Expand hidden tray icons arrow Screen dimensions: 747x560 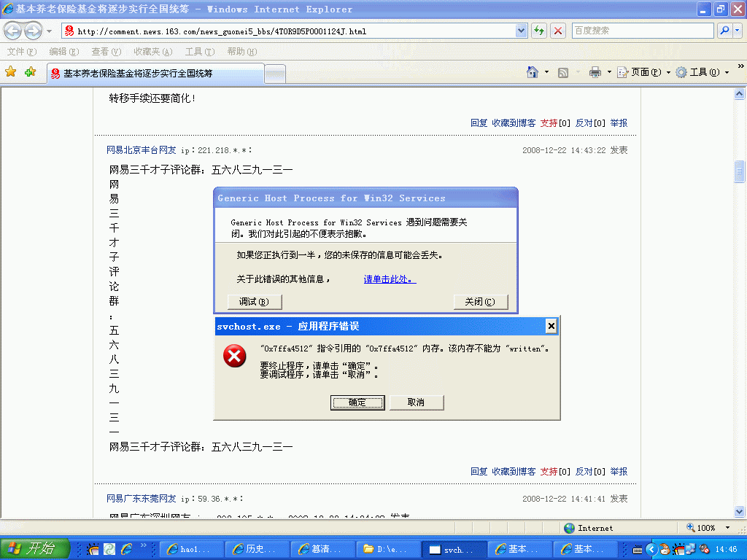pyautogui.click(x=651, y=550)
